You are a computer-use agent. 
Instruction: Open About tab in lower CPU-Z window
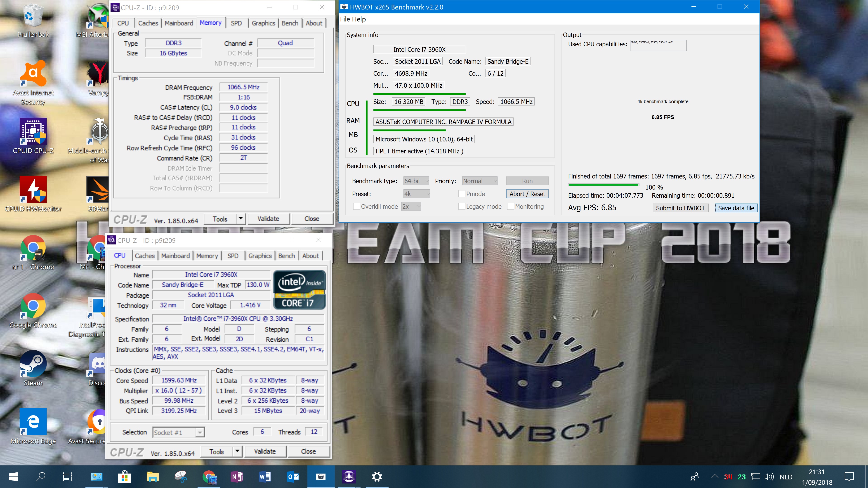(x=310, y=256)
